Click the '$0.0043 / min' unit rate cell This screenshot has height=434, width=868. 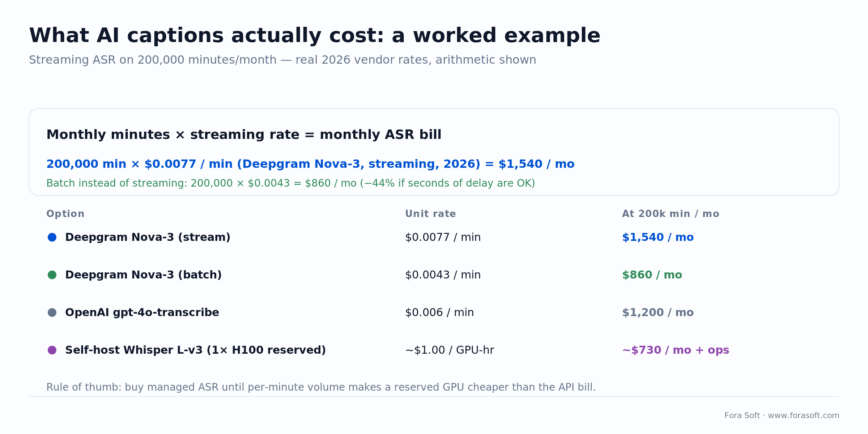443,275
